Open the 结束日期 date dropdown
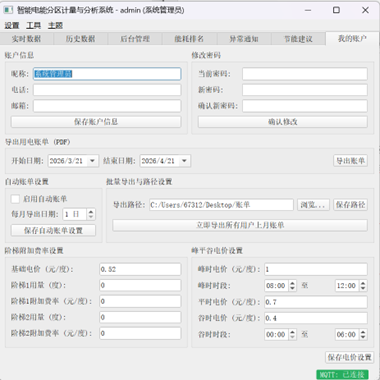Screen dimensions: 380x380 [x=184, y=161]
